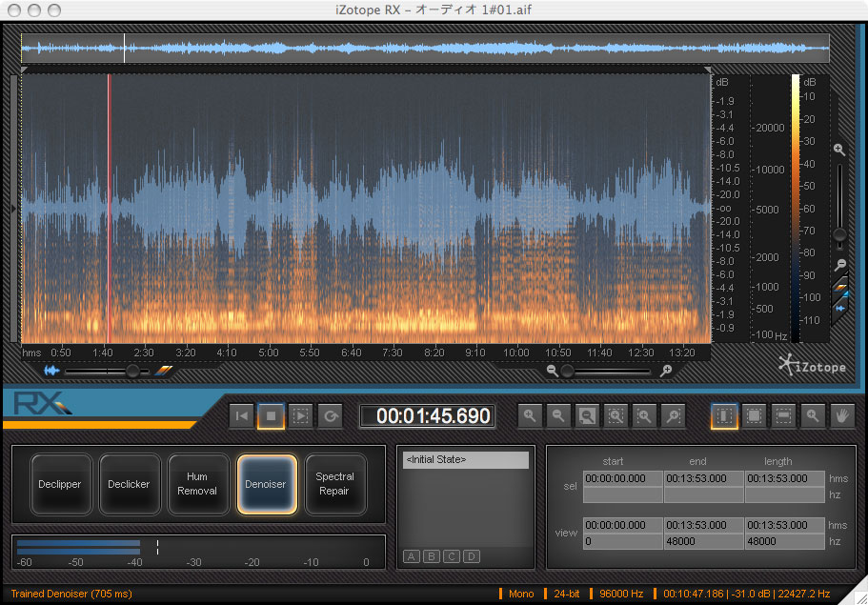Screen dimensions: 868x605
Task: Activate the hand grab tool
Action: [842, 415]
